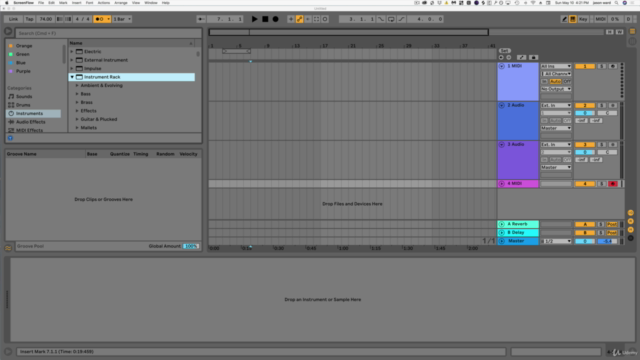
Task: Click the Capture MIDI icon
Action: click(316, 19)
